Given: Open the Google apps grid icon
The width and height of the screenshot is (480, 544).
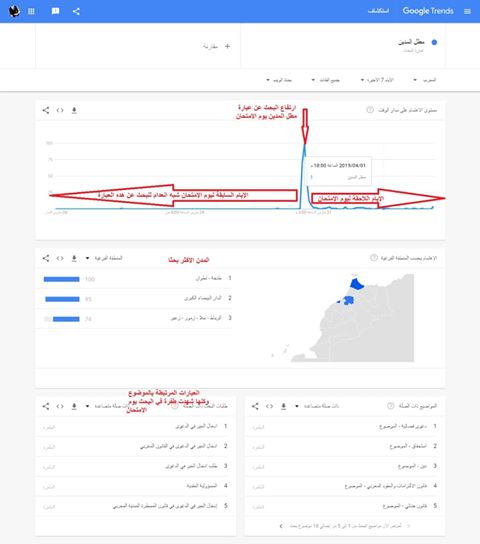Looking at the screenshot, I should [x=31, y=11].
